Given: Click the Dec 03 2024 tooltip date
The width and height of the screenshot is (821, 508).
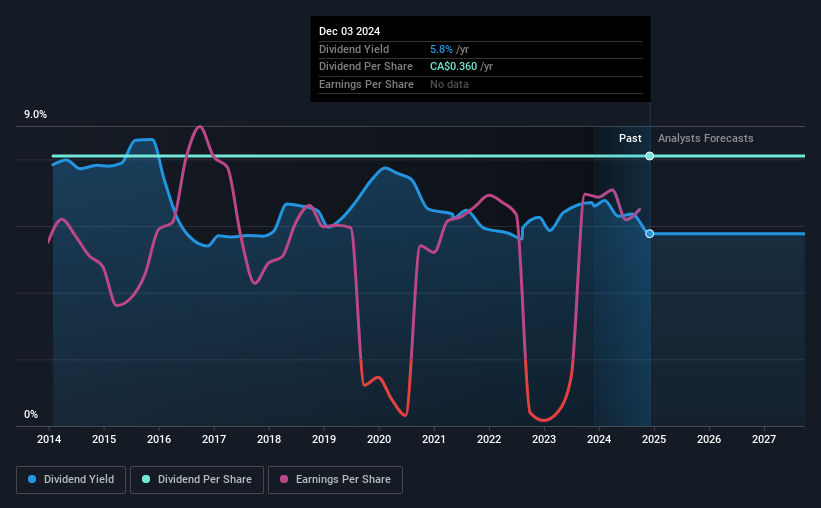Looking at the screenshot, I should [349, 31].
